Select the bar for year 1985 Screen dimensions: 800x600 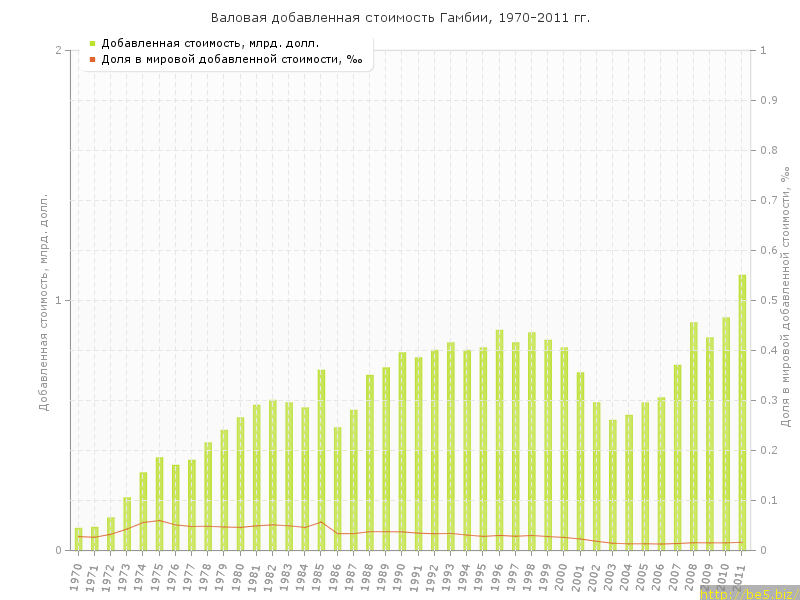pyautogui.click(x=321, y=460)
